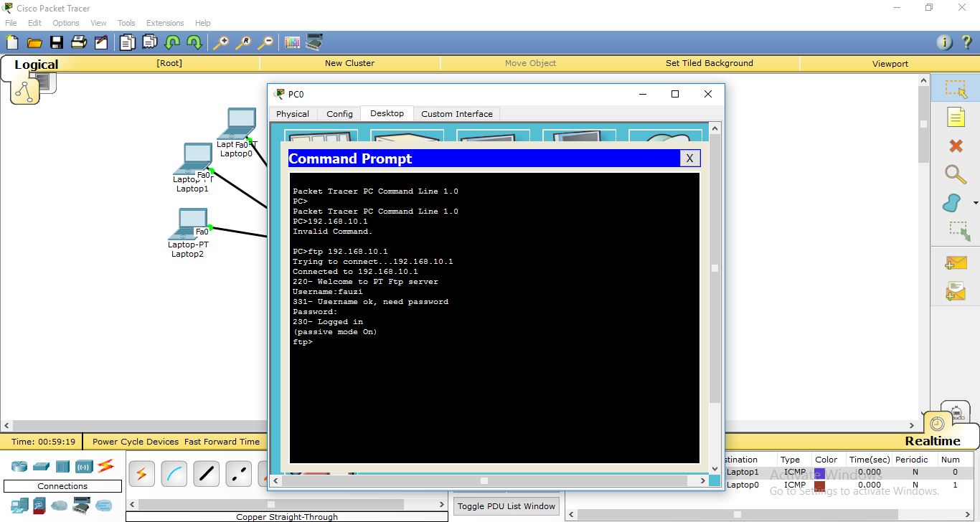Open the Extensions menu

[165, 23]
